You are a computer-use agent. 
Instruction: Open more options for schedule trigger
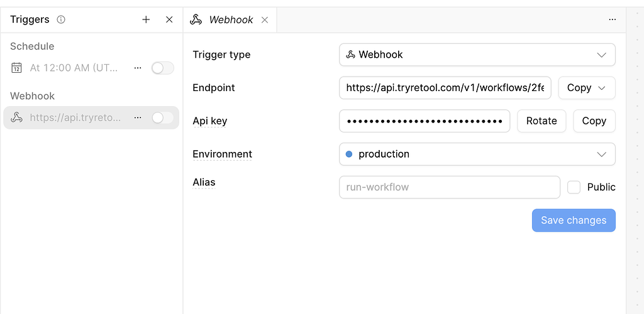pyautogui.click(x=138, y=68)
